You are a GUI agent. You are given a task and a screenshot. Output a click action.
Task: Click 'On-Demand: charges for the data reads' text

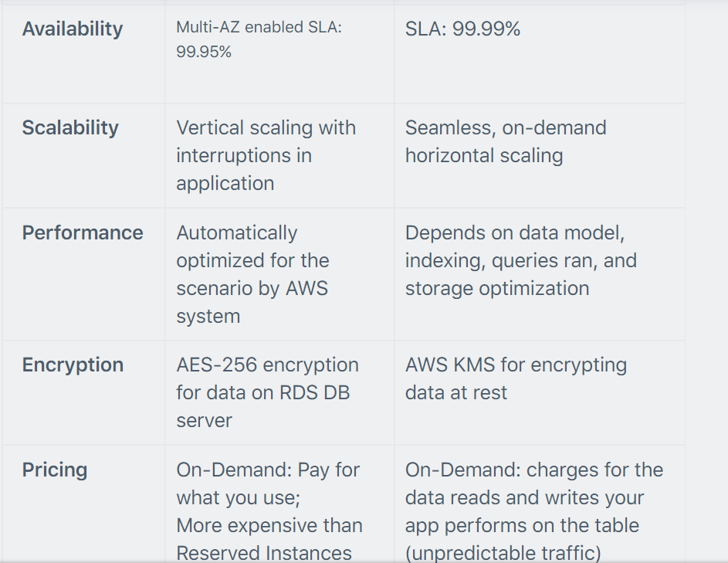[534, 483]
